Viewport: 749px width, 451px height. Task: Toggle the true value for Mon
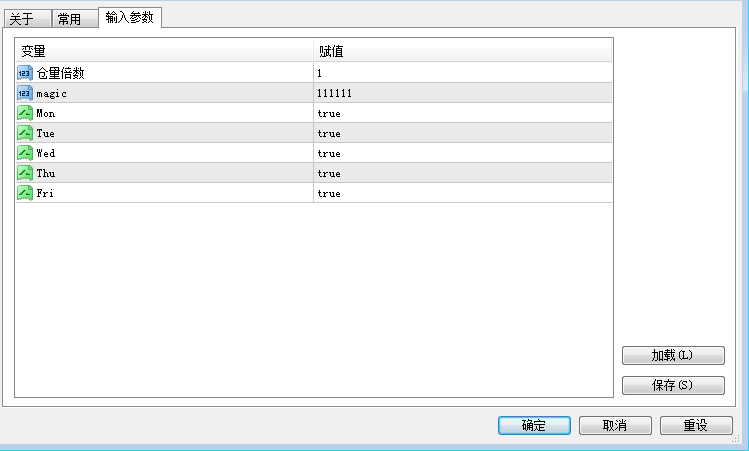click(329, 113)
